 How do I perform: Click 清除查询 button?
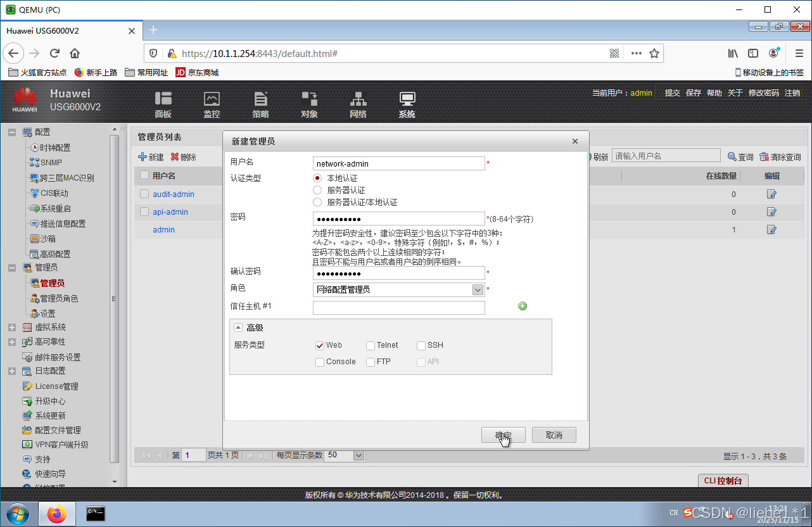pos(780,156)
